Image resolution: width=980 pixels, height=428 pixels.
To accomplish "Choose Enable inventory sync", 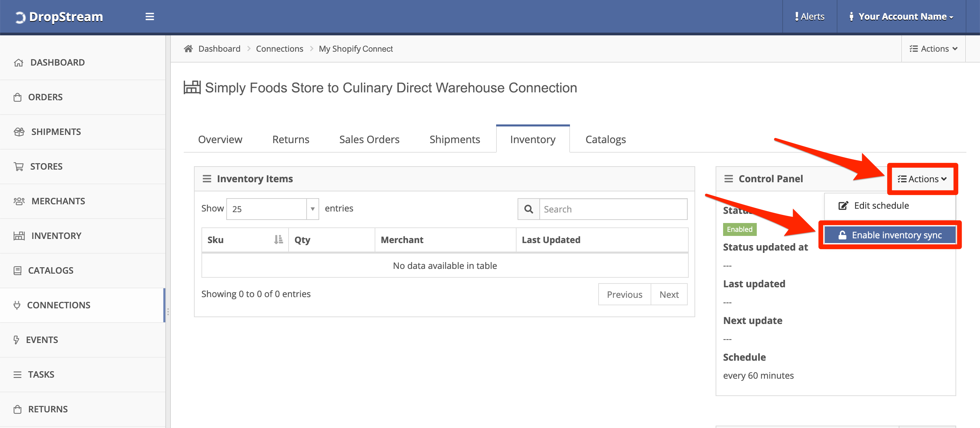I will pyautogui.click(x=890, y=235).
